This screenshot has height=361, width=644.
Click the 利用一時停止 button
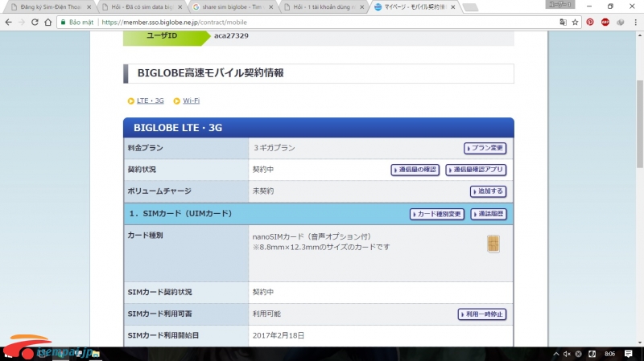481,314
